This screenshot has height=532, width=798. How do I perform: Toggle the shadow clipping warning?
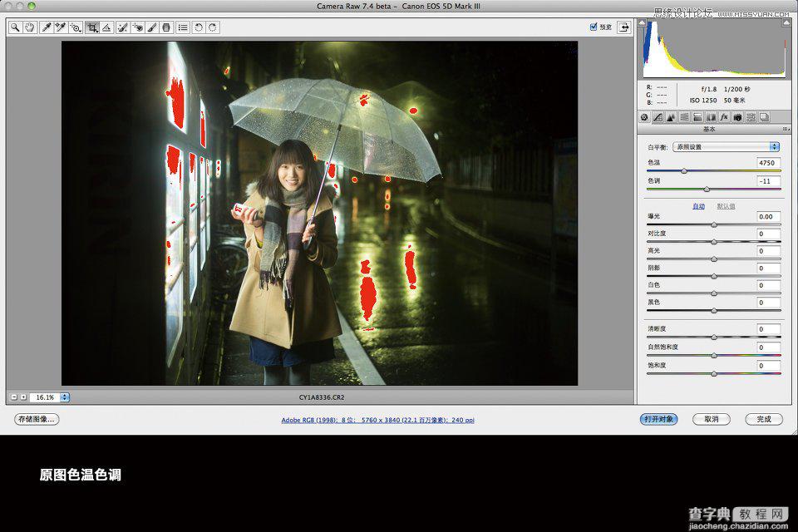[x=643, y=23]
